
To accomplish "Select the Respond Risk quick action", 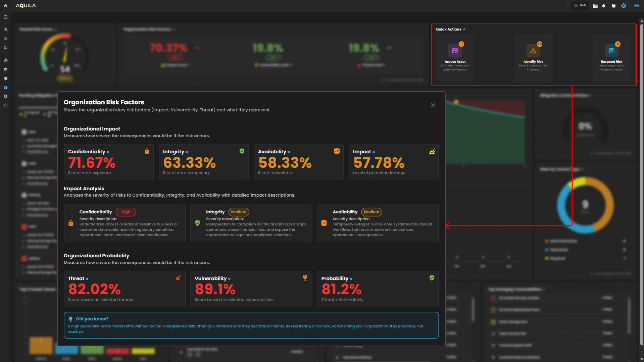I will [611, 57].
